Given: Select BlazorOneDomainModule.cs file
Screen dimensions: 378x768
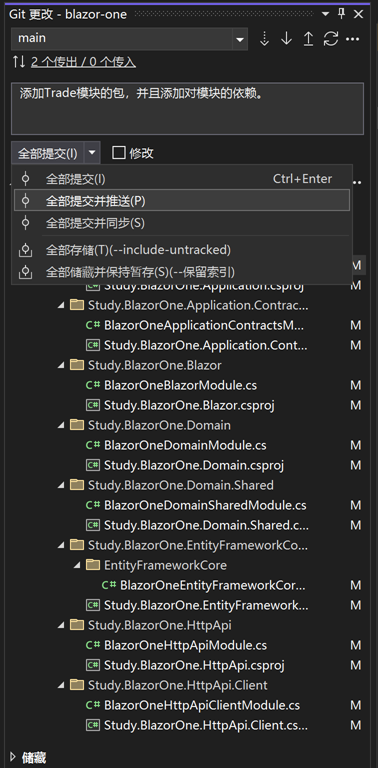Looking at the screenshot, I should click(186, 445).
